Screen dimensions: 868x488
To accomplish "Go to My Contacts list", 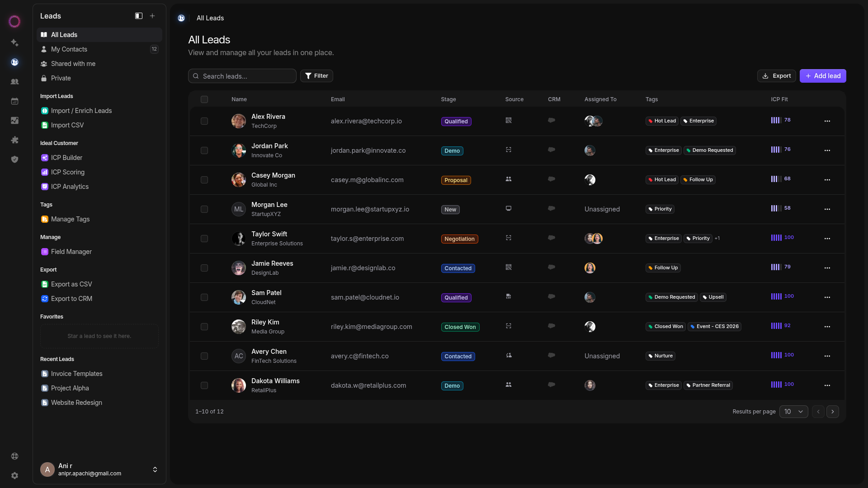I will click(x=69, y=49).
